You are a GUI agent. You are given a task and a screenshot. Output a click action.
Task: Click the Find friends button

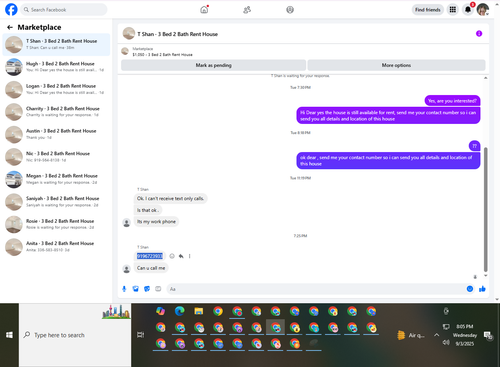point(428,10)
